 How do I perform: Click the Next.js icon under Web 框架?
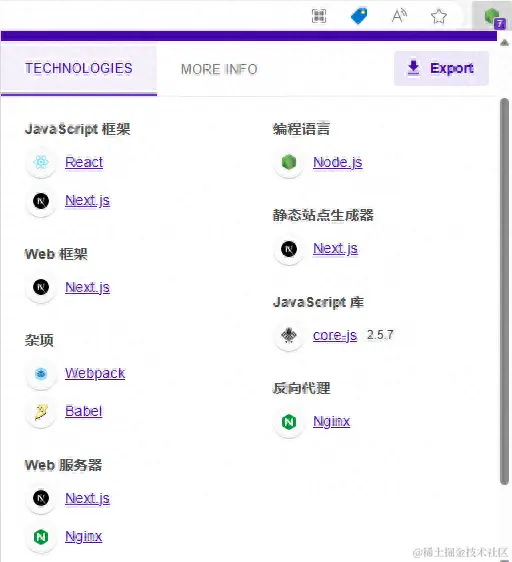tap(41, 287)
